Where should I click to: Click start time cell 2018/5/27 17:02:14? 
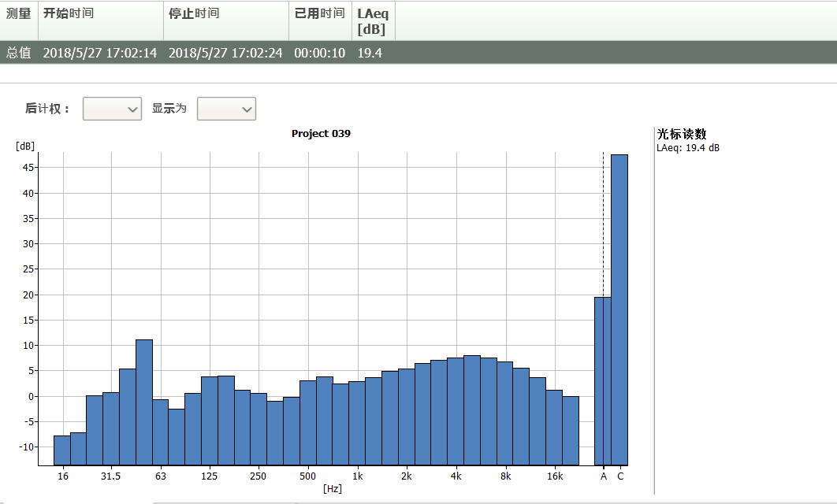[99, 53]
